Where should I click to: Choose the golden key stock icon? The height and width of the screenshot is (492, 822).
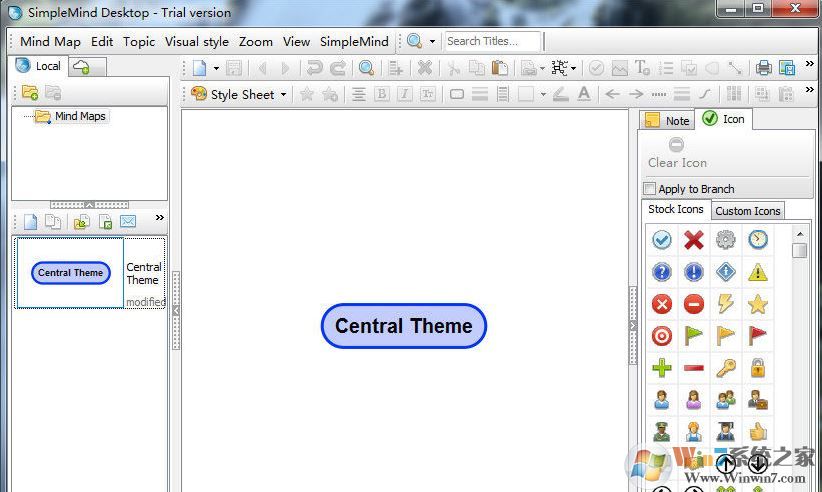point(726,368)
